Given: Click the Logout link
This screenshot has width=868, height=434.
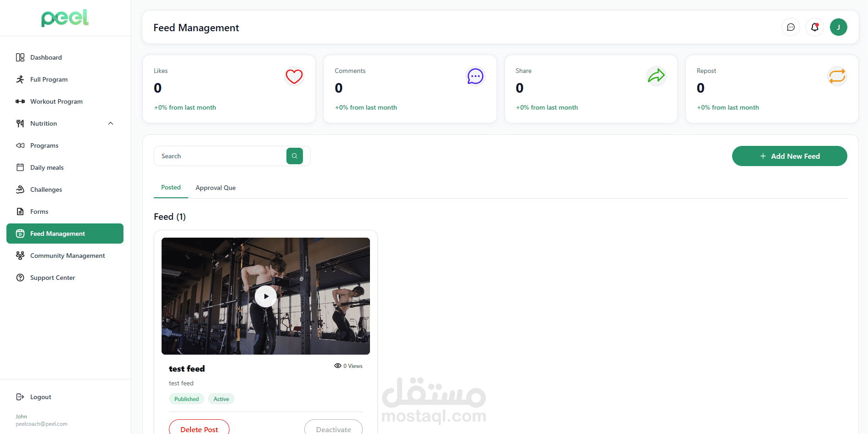Looking at the screenshot, I should pos(40,397).
